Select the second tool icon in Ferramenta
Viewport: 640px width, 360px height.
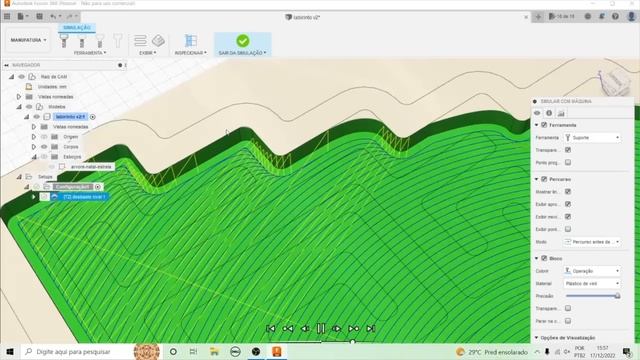pyautogui.click(x=82, y=40)
